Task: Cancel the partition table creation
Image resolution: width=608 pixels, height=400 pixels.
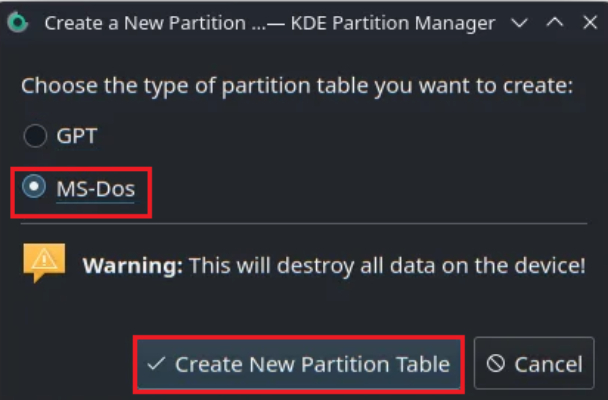Action: pyautogui.click(x=534, y=363)
